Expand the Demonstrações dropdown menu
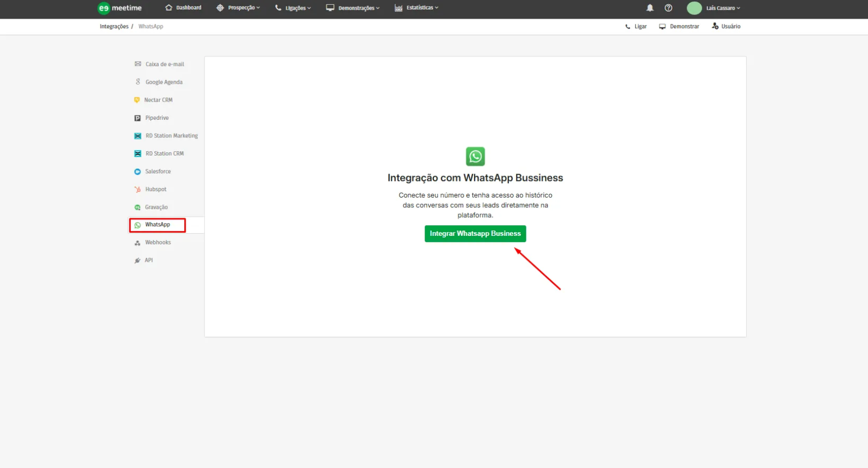The height and width of the screenshot is (468, 868). click(x=359, y=8)
